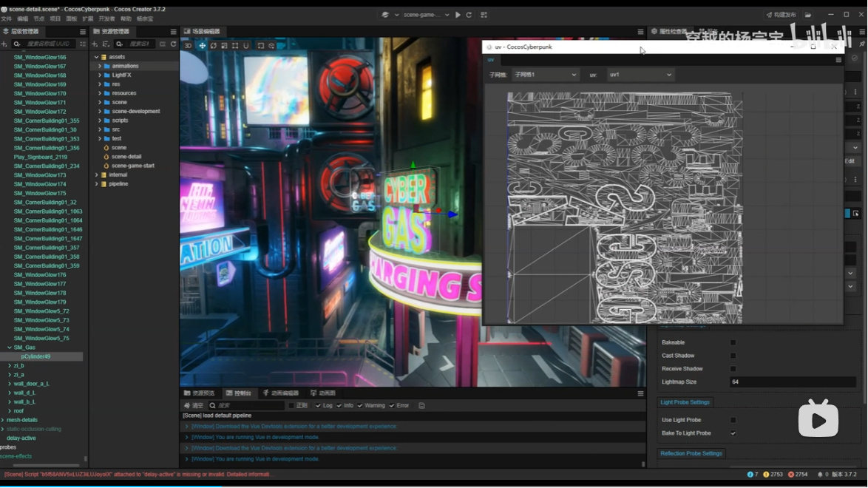Open the hierarchy panel hamburger menu
Viewport: 868px width, 488px height.
coord(83,32)
